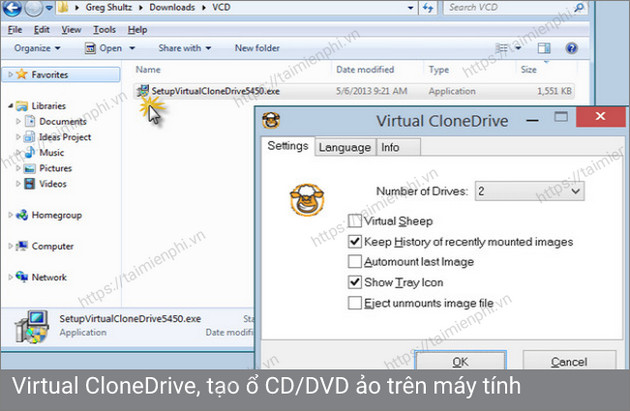The image size is (630, 411).
Task: Switch to the Language tab
Action: coord(345,147)
